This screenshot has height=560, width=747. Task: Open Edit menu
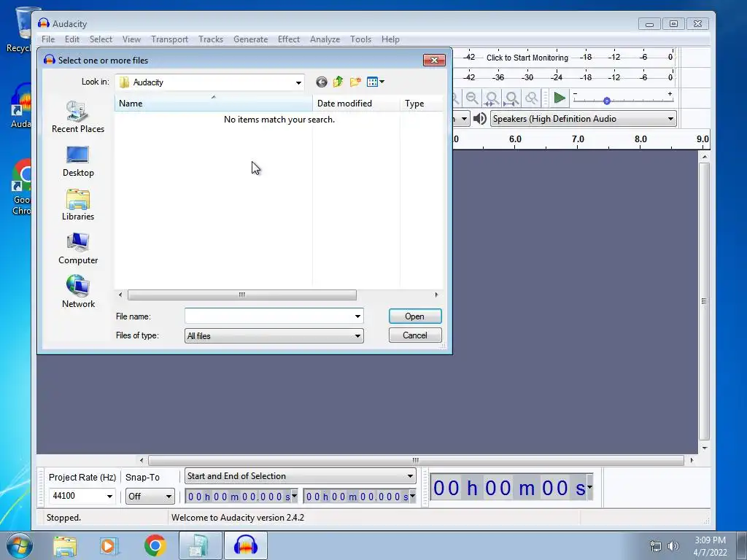[x=72, y=39]
